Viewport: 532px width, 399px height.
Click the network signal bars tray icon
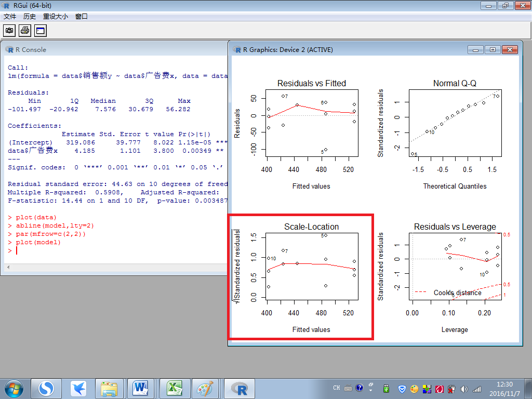[x=477, y=389]
